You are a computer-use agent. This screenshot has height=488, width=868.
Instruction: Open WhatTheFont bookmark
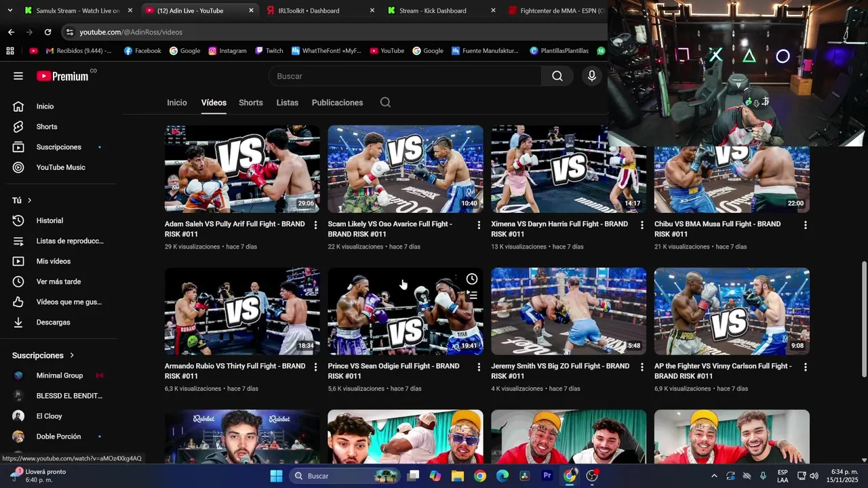coord(326,51)
